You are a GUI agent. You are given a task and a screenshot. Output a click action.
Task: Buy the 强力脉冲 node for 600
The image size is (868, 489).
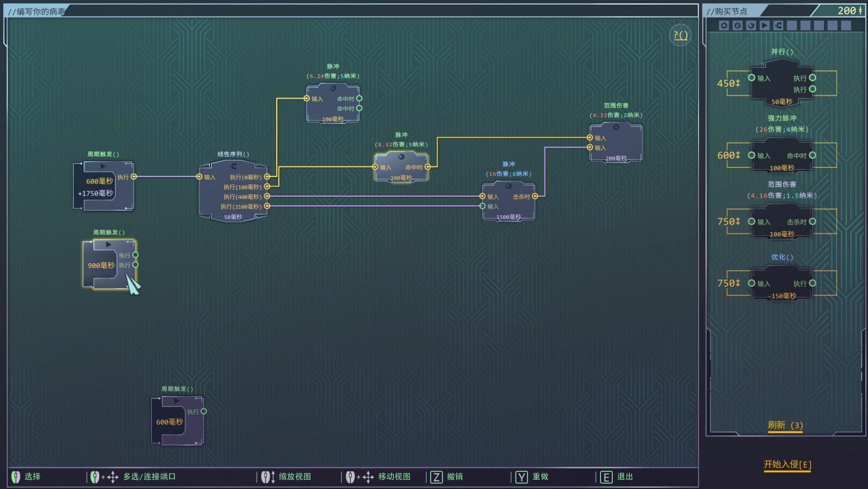click(782, 155)
